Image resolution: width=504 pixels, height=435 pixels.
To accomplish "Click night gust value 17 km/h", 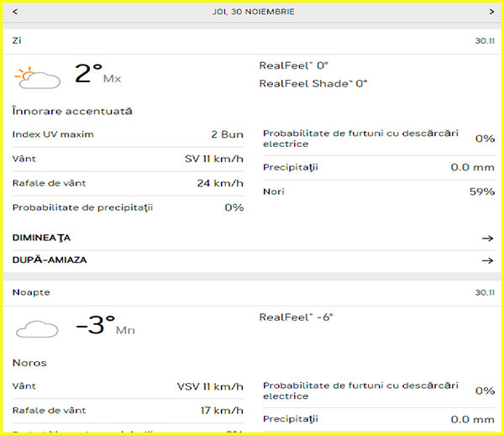I will pyautogui.click(x=222, y=411).
